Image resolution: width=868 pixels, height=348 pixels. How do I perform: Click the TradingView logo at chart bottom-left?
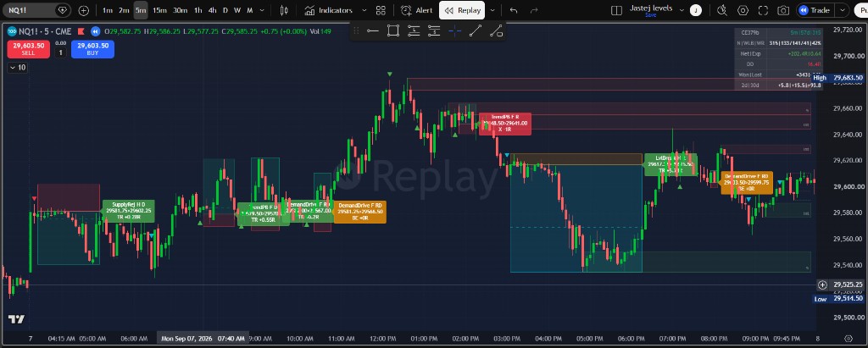tap(16, 319)
